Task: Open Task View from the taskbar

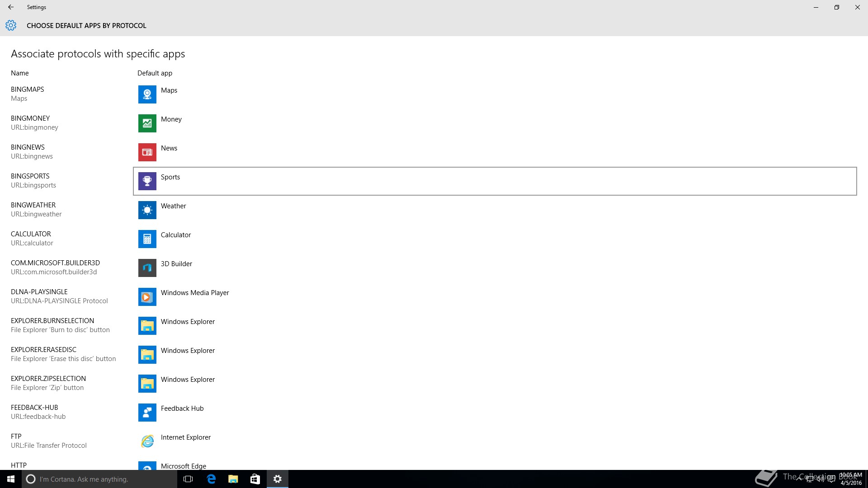Action: coord(188,479)
